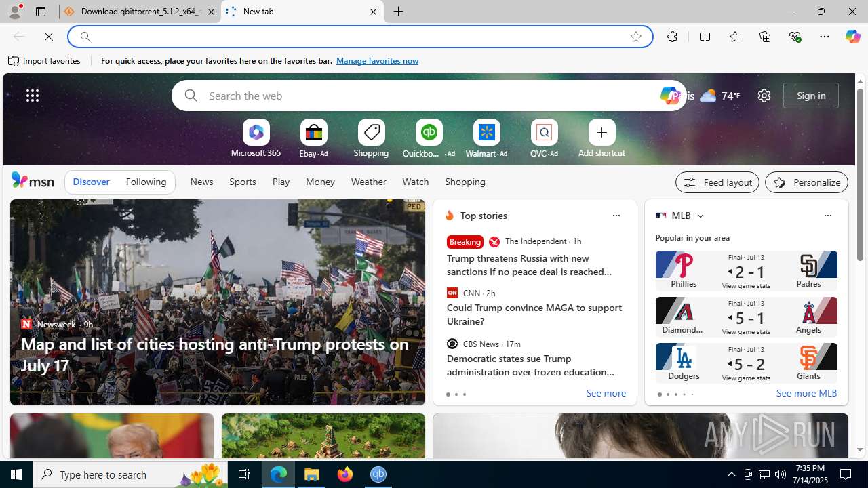
Task: Open MLB card more options
Action: [x=827, y=216]
